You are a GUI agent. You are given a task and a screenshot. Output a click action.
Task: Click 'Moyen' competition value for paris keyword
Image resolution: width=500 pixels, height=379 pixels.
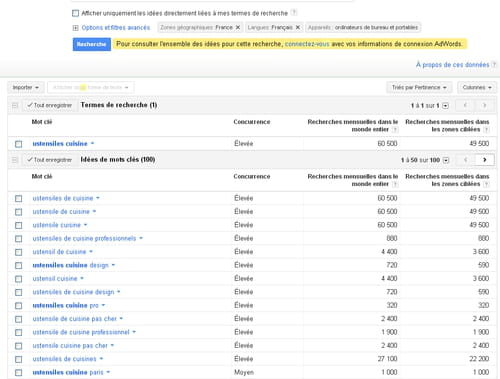coord(244,372)
